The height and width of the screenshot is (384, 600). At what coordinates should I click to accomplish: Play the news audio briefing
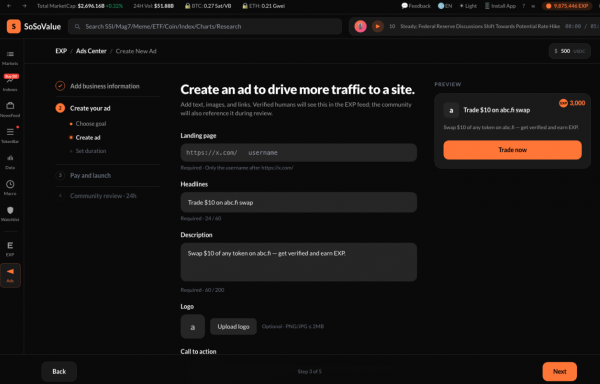point(378,26)
